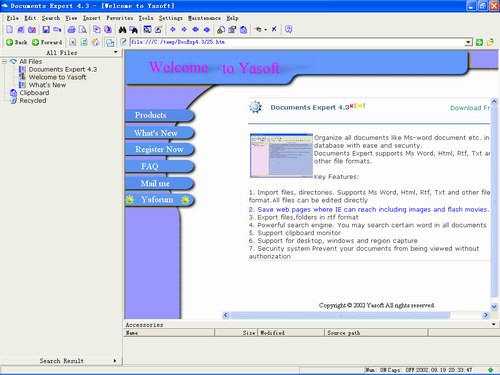This screenshot has height=375, width=500.
Task: Open the address bar dropdown list
Action: (469, 42)
